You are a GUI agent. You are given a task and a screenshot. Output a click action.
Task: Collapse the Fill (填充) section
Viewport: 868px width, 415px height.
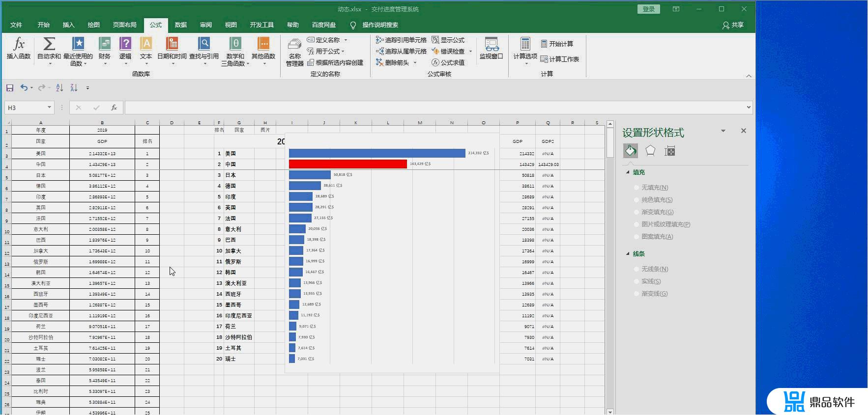click(x=628, y=172)
